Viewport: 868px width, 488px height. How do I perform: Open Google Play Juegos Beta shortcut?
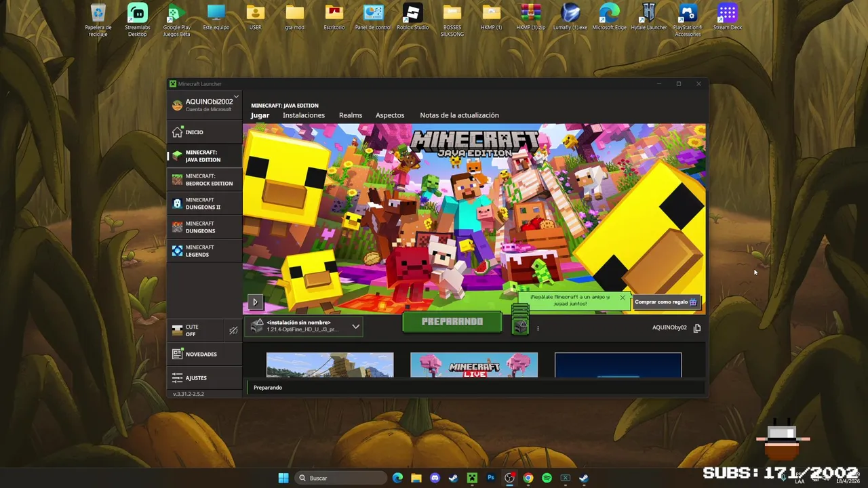pos(176,20)
